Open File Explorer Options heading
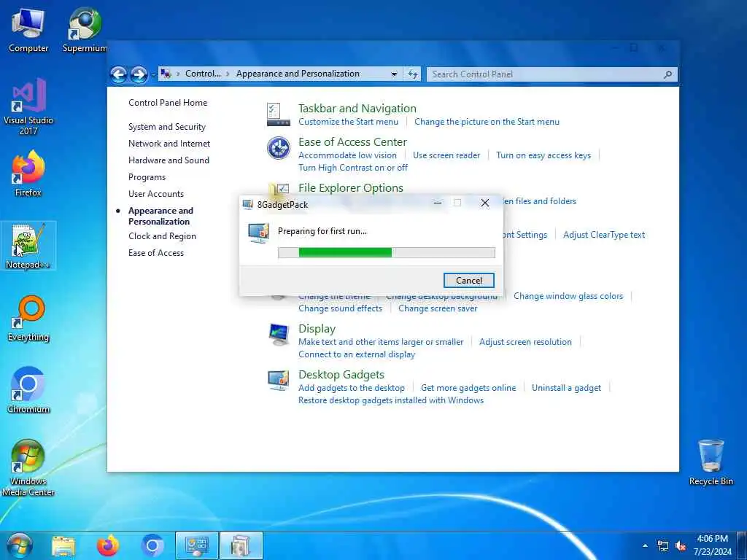 click(351, 188)
